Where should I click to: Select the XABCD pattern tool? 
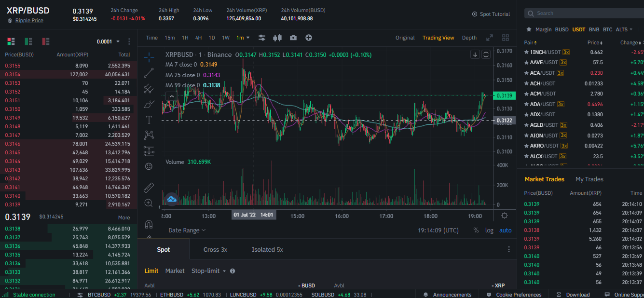[x=149, y=135]
